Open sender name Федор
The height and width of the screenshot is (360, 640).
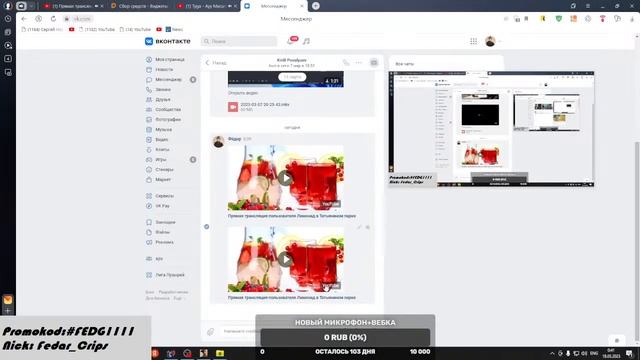pos(234,139)
